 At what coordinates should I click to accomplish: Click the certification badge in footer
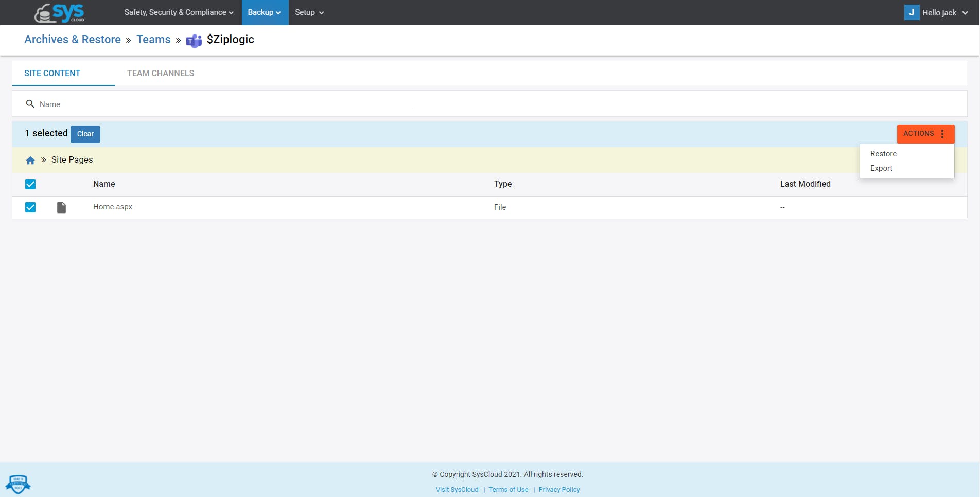pyautogui.click(x=18, y=484)
